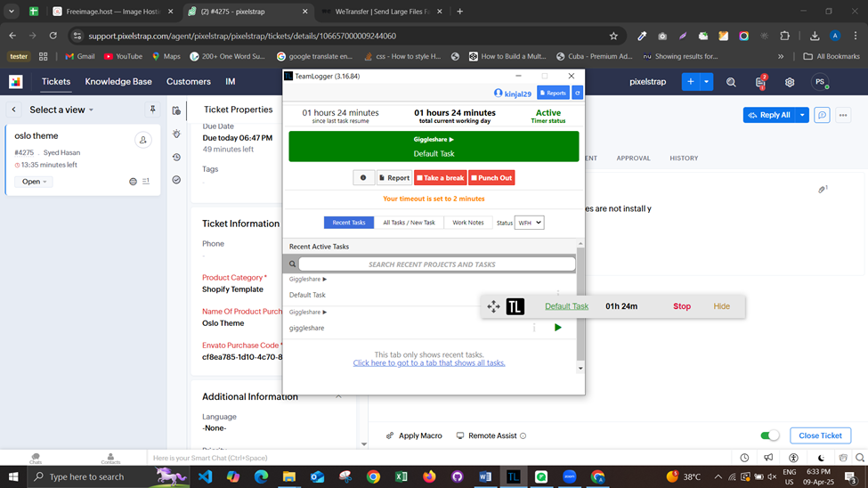
Task: Click the TL logo in floating timer bar
Action: point(515,306)
